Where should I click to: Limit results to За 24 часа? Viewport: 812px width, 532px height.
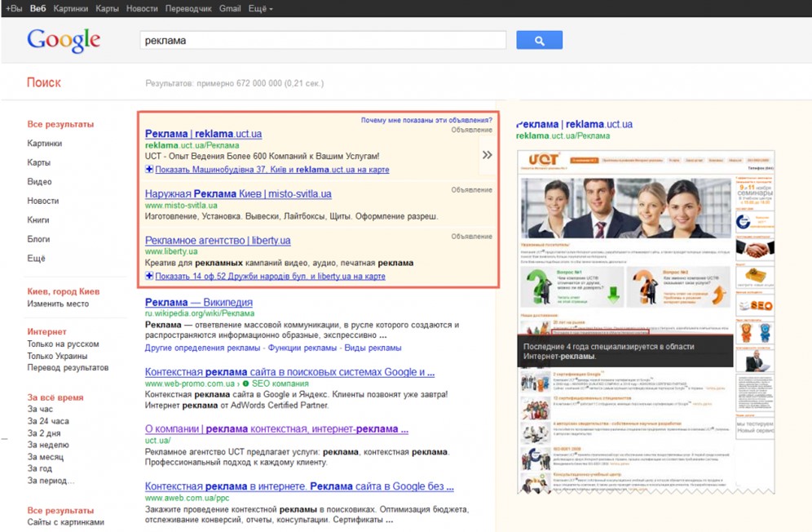click(x=48, y=421)
